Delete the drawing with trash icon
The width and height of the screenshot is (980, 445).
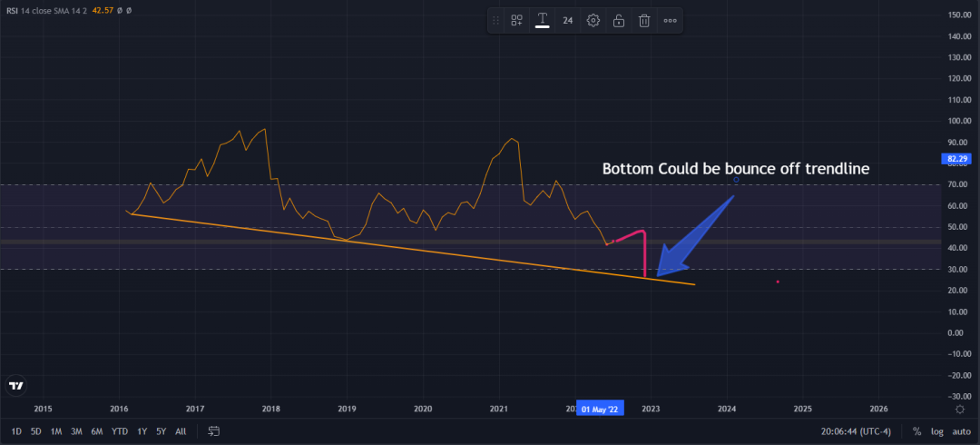click(x=644, y=21)
